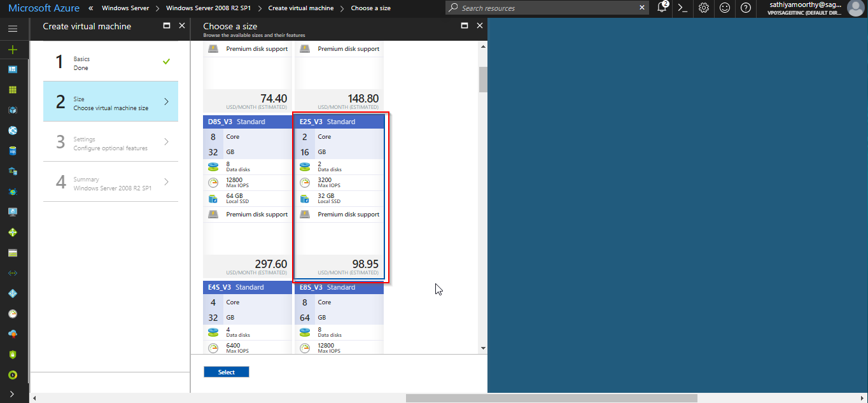Expand collapsed breadcrumb double-chevron
Screen dimensions: 868x403
click(90, 8)
